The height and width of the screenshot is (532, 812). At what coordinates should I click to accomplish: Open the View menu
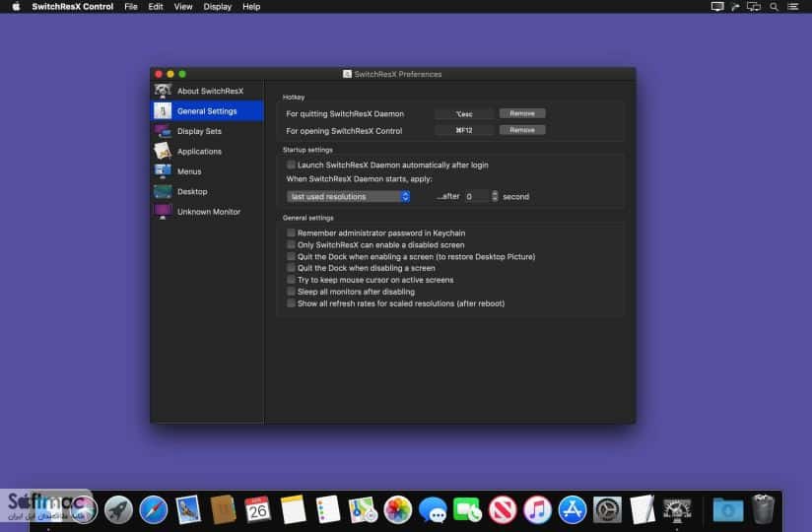tap(183, 7)
